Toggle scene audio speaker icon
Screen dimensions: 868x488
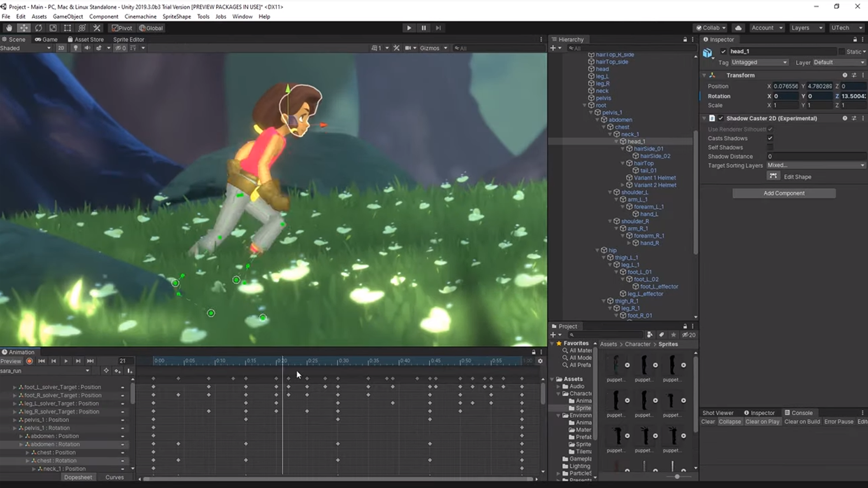[x=87, y=48]
